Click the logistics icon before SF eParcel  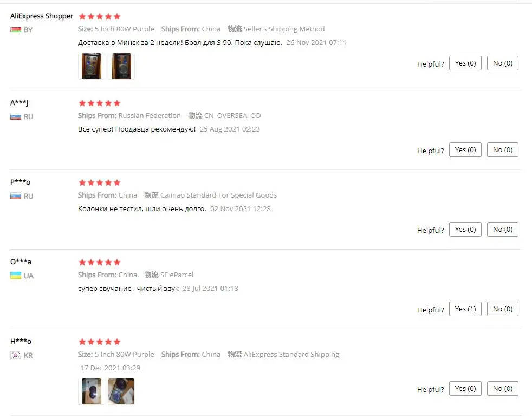151,275
